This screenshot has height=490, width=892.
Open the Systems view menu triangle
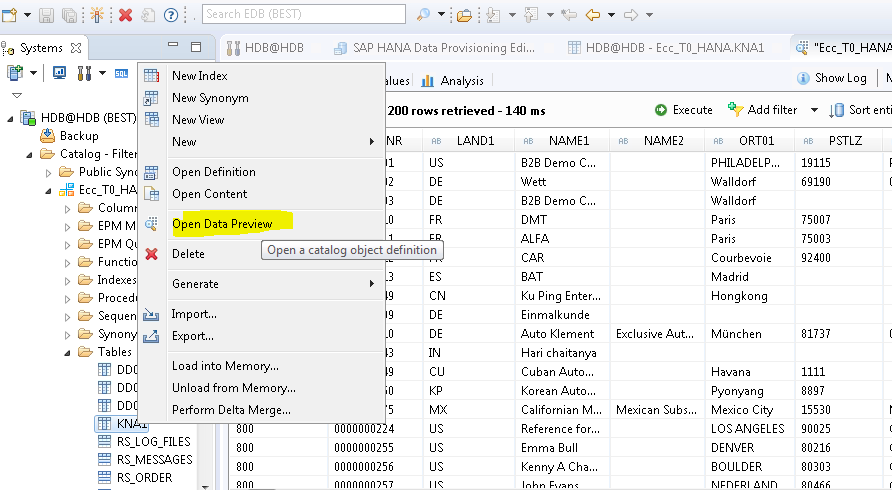click(x=17, y=95)
